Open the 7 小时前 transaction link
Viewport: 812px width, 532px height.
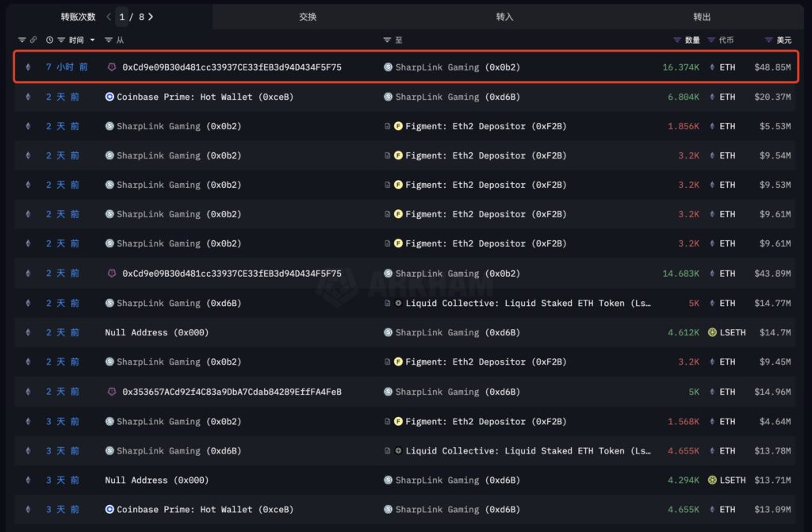67,67
